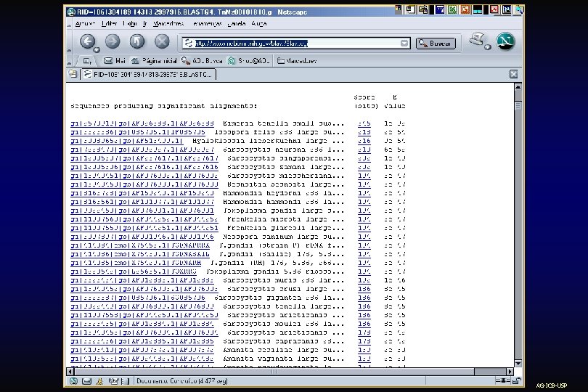
Task: Collapse the menu bar toolbar grip
Action: click(x=70, y=24)
